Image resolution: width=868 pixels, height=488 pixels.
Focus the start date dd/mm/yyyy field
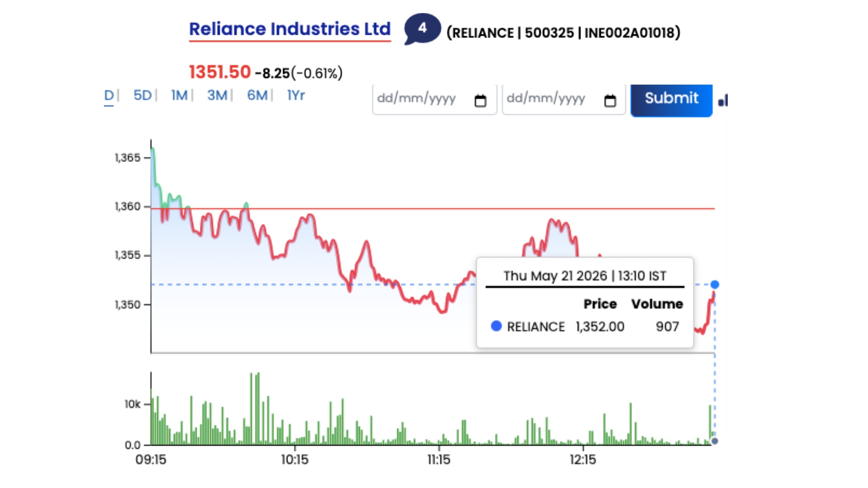(434, 99)
